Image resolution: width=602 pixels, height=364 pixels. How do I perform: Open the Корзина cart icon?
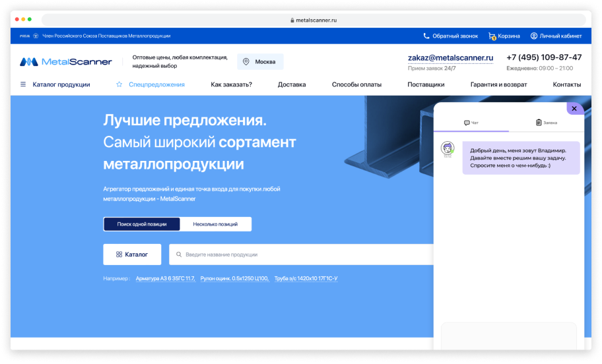492,36
